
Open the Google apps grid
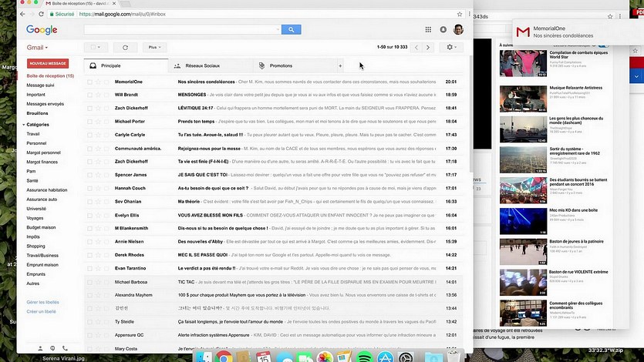click(428, 29)
